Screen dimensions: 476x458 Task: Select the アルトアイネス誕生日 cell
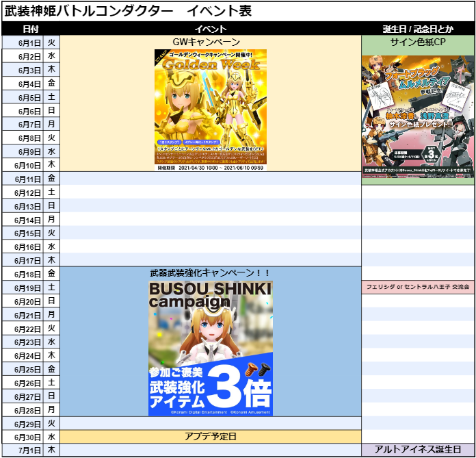coord(417,450)
